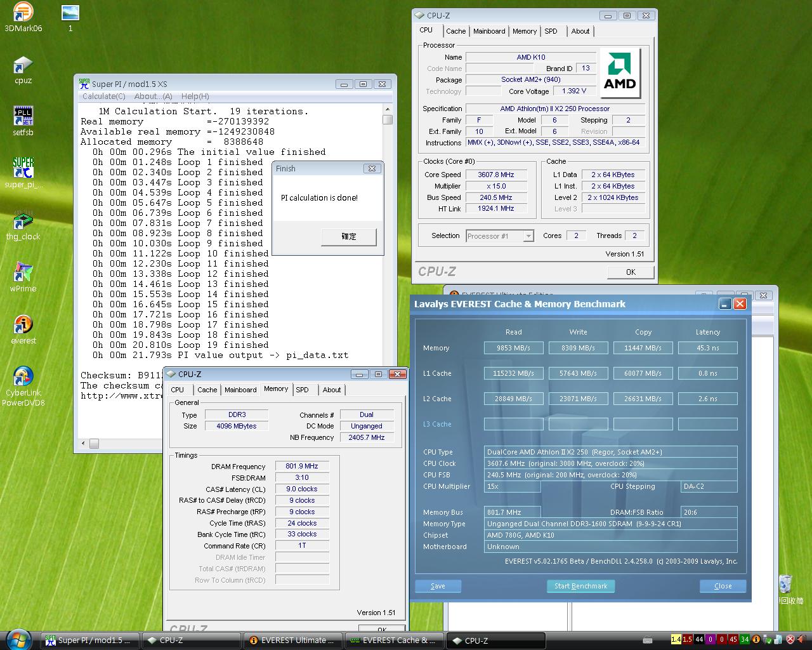Click Super PI horizontal scrollbar left arrow
This screenshot has width=812, height=650.
click(x=83, y=444)
